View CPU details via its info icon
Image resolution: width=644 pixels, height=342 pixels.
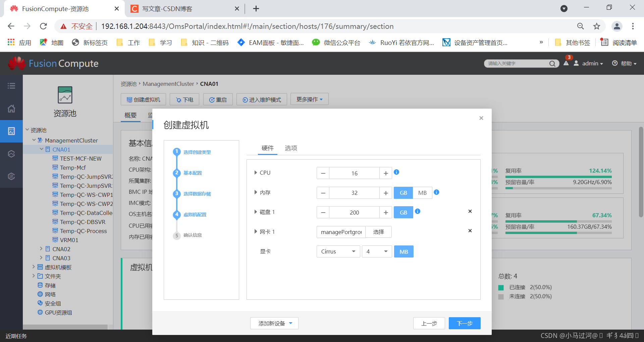pos(396,172)
